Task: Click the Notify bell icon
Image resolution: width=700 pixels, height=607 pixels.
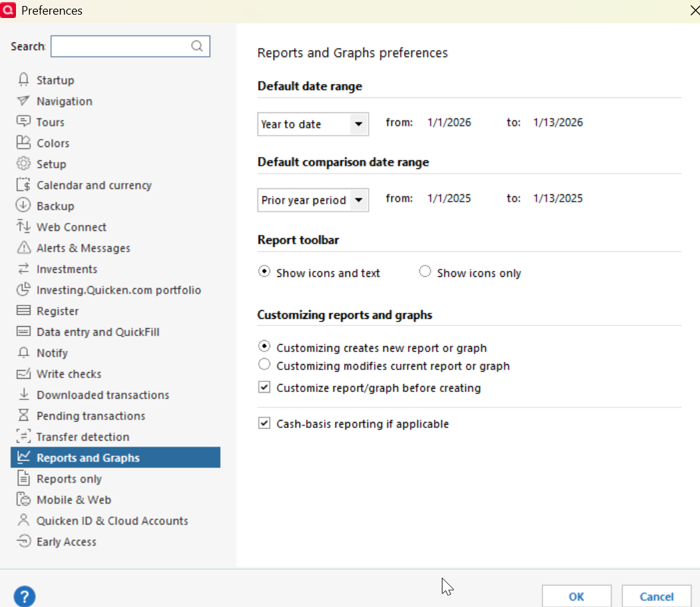Action: click(24, 352)
